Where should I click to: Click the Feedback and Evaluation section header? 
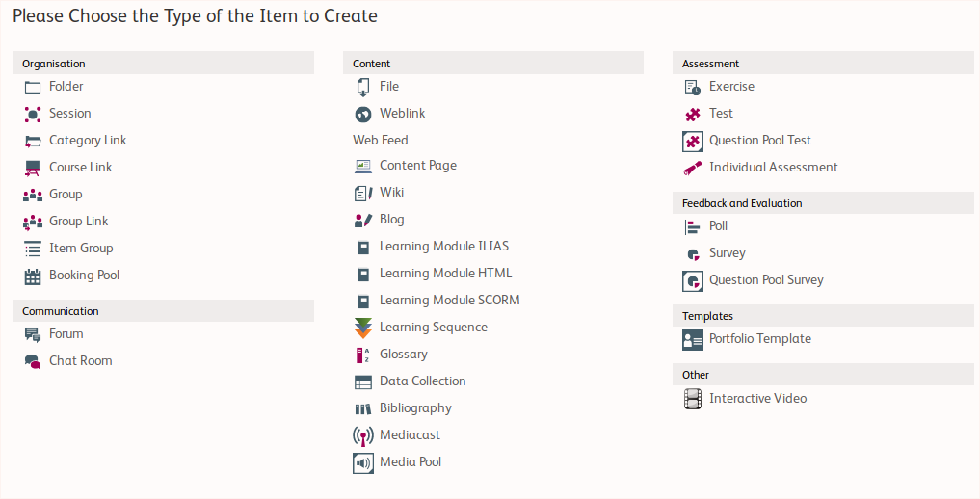(x=741, y=203)
